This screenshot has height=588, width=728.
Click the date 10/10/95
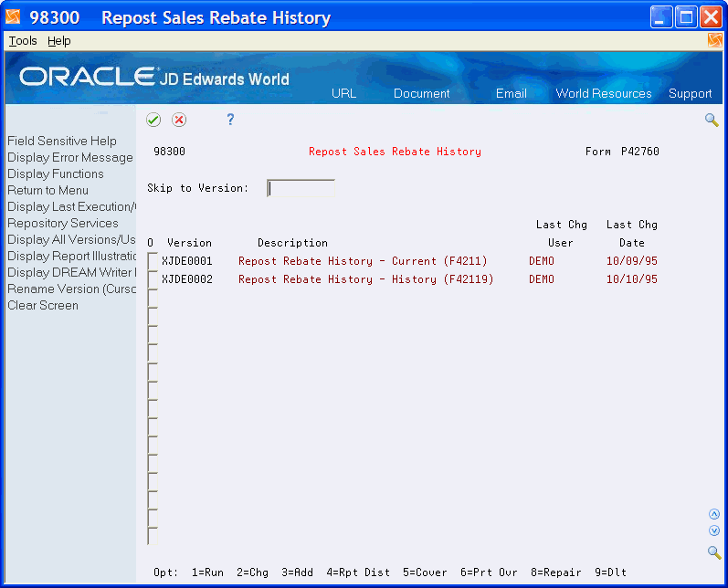coord(632,279)
